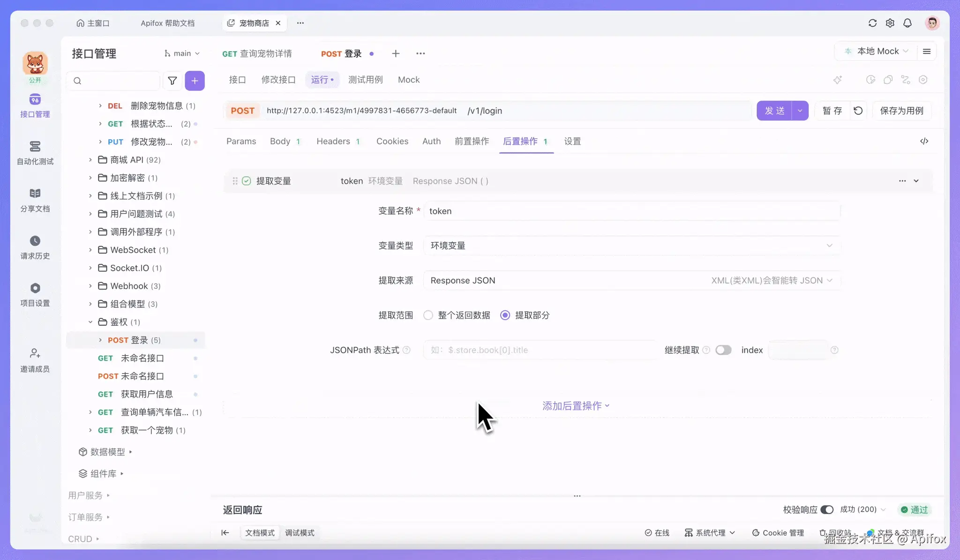Open the 变量类型 dropdown
The width and height of the screenshot is (960, 560).
click(x=631, y=246)
